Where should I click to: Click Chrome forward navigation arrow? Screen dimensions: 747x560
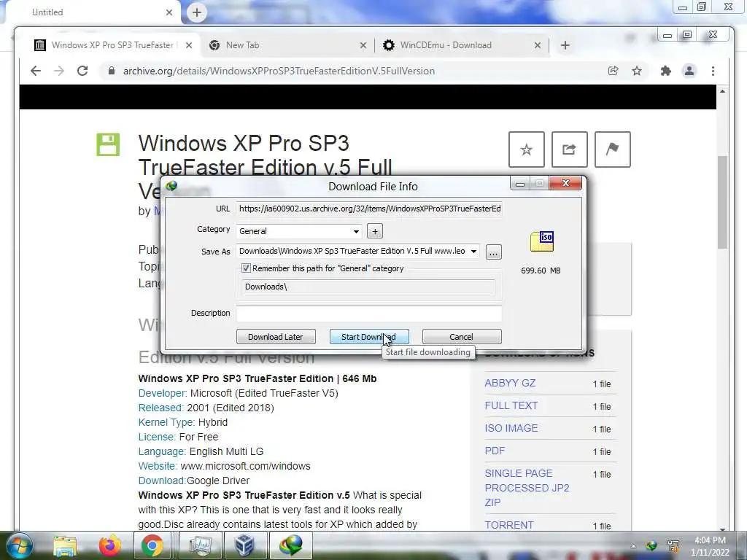coord(59,71)
